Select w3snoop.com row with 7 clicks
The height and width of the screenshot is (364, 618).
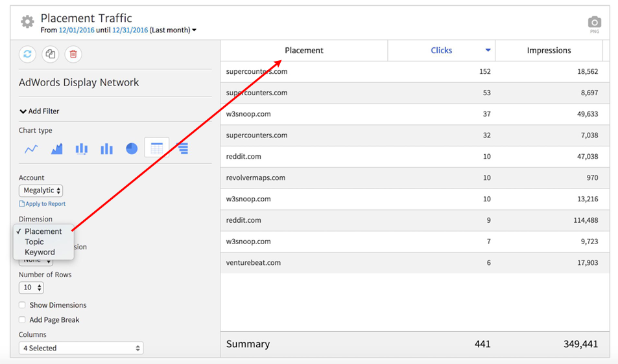414,242
